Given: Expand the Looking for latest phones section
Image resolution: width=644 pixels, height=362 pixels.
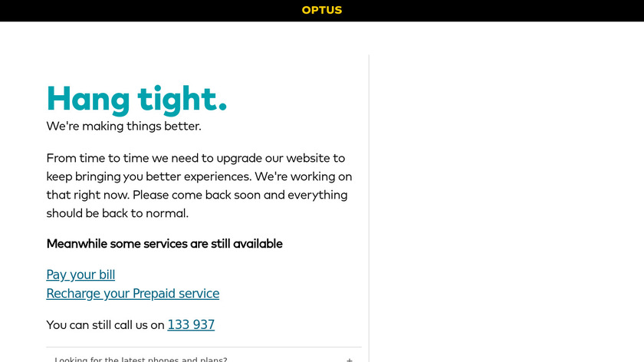Looking at the screenshot, I should (x=141, y=359).
